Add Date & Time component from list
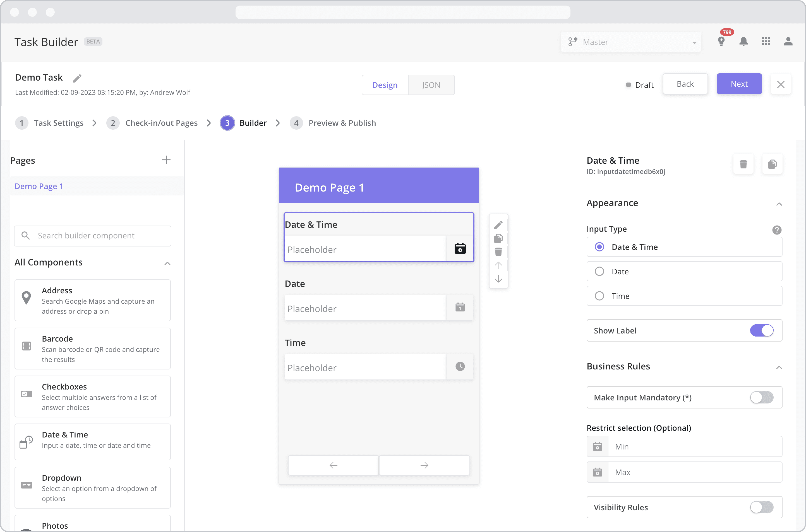The image size is (806, 532). coord(93,442)
